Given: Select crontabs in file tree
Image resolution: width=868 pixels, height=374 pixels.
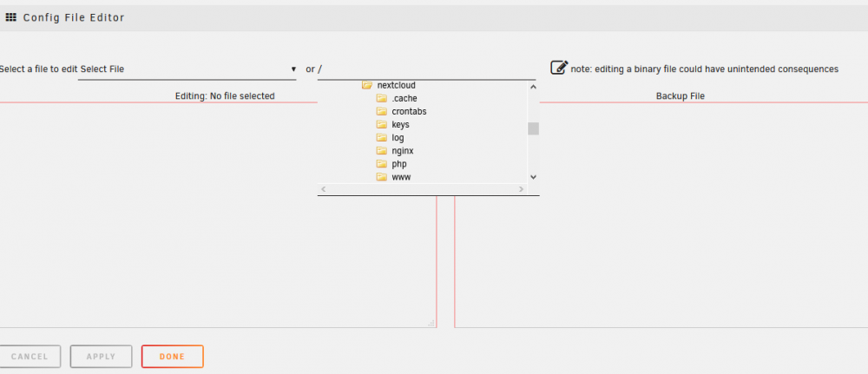Looking at the screenshot, I should [x=409, y=111].
